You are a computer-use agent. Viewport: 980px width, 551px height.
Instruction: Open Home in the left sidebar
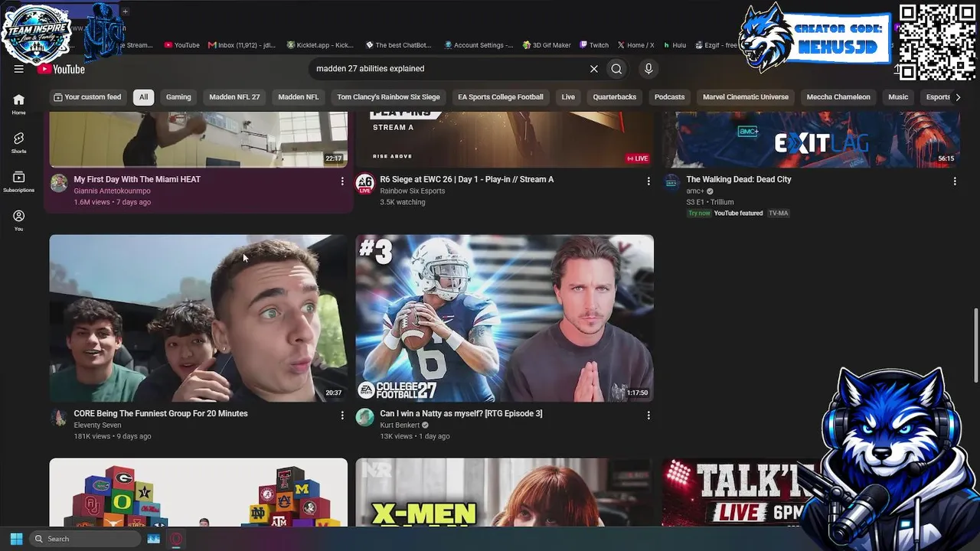(18, 104)
